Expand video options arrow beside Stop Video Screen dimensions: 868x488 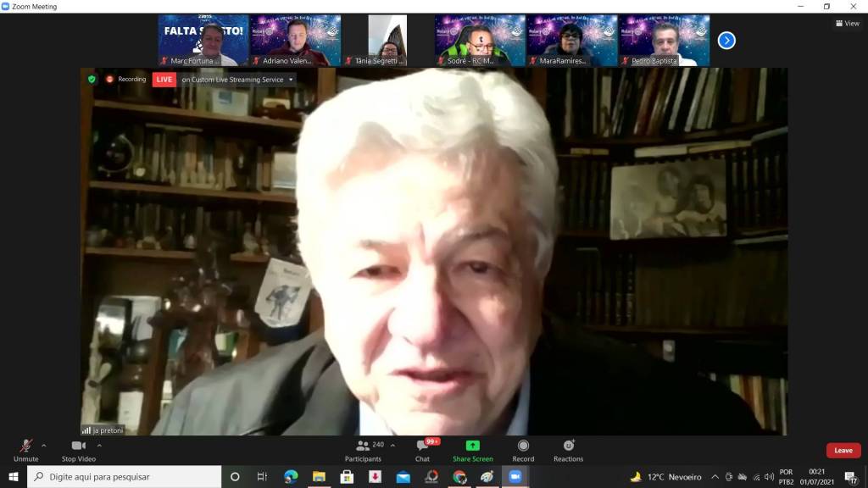pos(99,445)
